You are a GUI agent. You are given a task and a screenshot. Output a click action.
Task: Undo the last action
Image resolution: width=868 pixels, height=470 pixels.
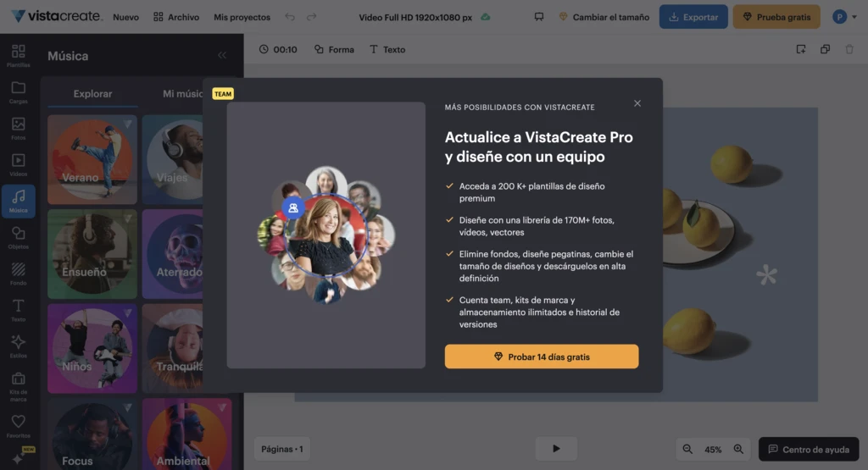pyautogui.click(x=290, y=17)
